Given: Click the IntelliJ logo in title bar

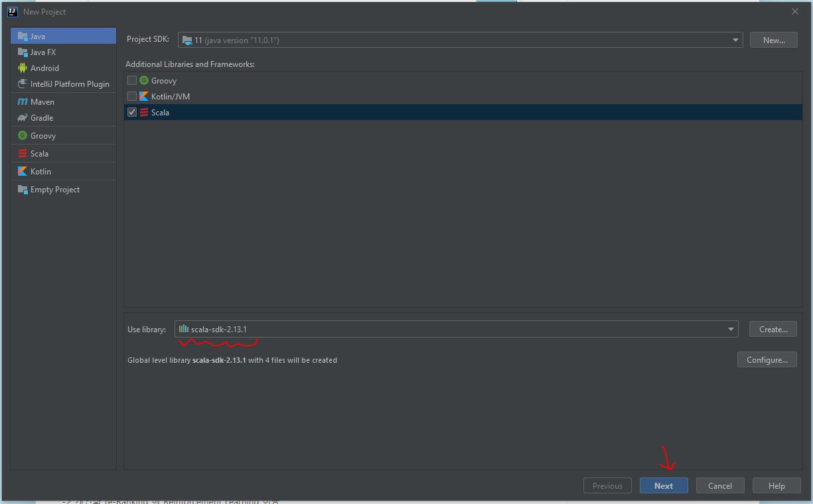Looking at the screenshot, I should point(12,11).
